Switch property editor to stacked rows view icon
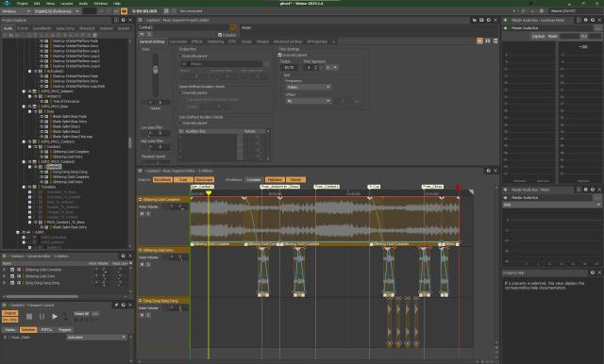This screenshot has width=604, height=364. [495, 41]
